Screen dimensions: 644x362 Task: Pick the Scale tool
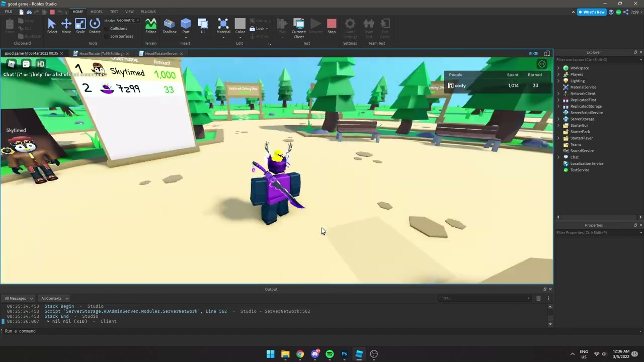click(x=80, y=26)
